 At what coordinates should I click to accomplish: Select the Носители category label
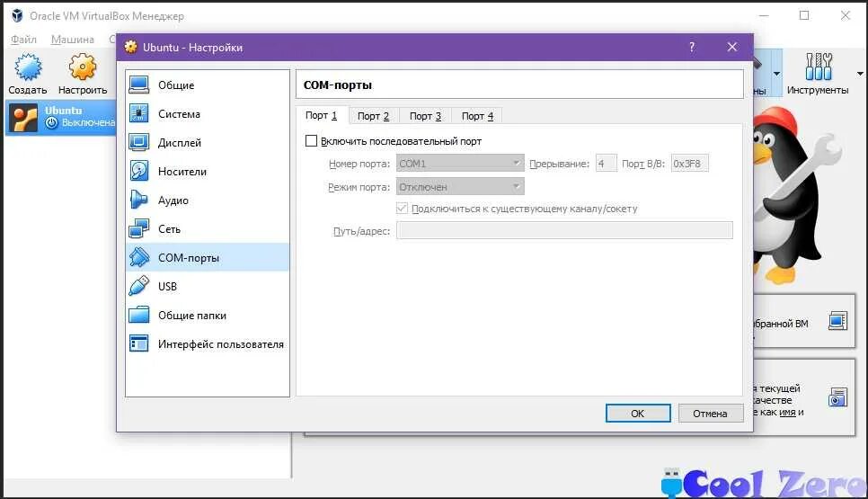182,172
